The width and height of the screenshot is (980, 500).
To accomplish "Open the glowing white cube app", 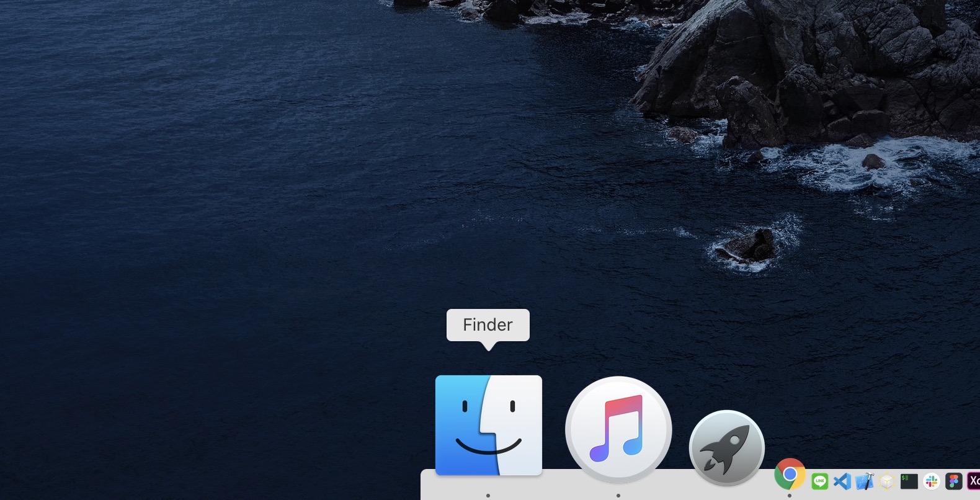I will pyautogui.click(x=887, y=481).
